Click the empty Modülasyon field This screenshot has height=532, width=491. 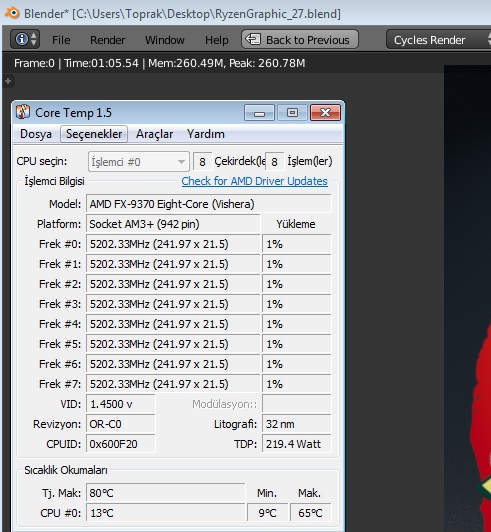pyautogui.click(x=297, y=404)
